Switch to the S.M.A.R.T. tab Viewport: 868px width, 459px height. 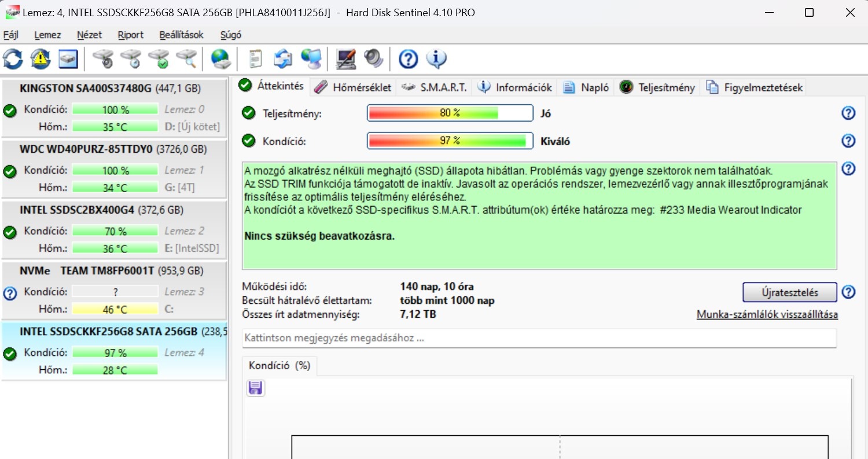[434, 87]
